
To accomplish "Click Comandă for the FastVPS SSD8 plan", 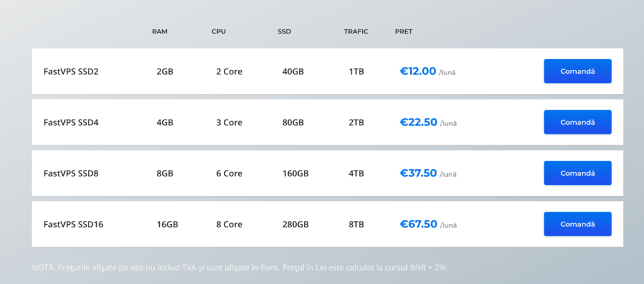I will coord(577,173).
